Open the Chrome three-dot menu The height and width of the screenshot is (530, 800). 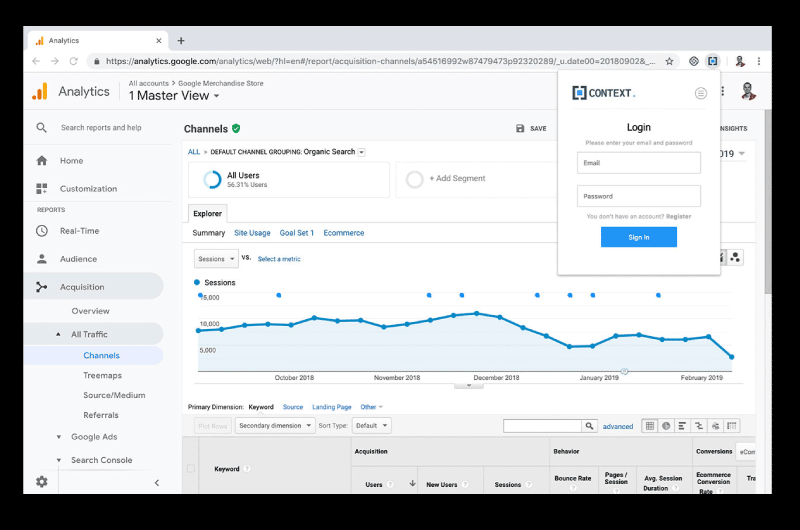[759, 61]
